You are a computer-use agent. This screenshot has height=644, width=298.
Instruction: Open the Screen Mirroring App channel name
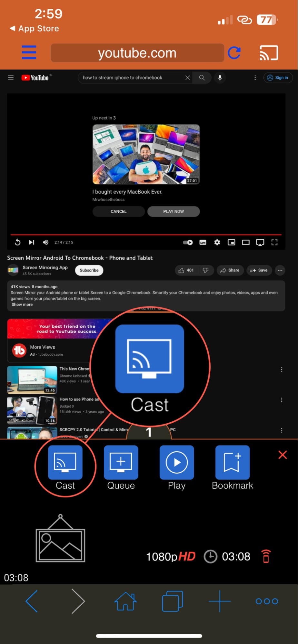[x=45, y=267]
